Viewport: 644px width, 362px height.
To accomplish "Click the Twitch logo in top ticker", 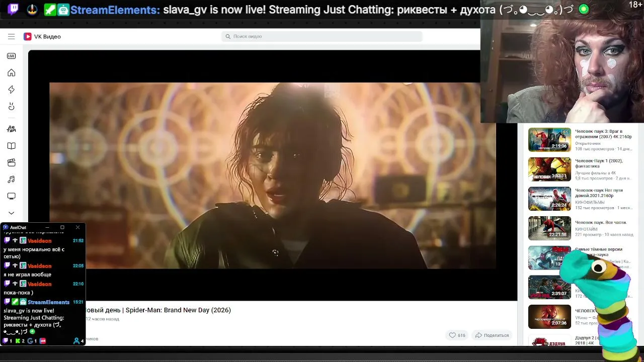I will pyautogui.click(x=14, y=9).
